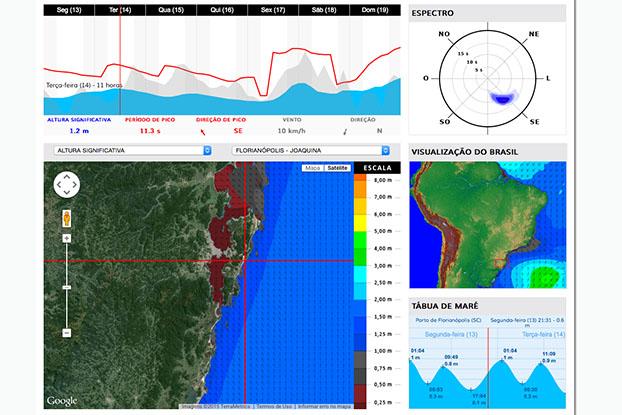622x415 pixels.
Task: Switch map to Mapa view
Action: click(313, 168)
